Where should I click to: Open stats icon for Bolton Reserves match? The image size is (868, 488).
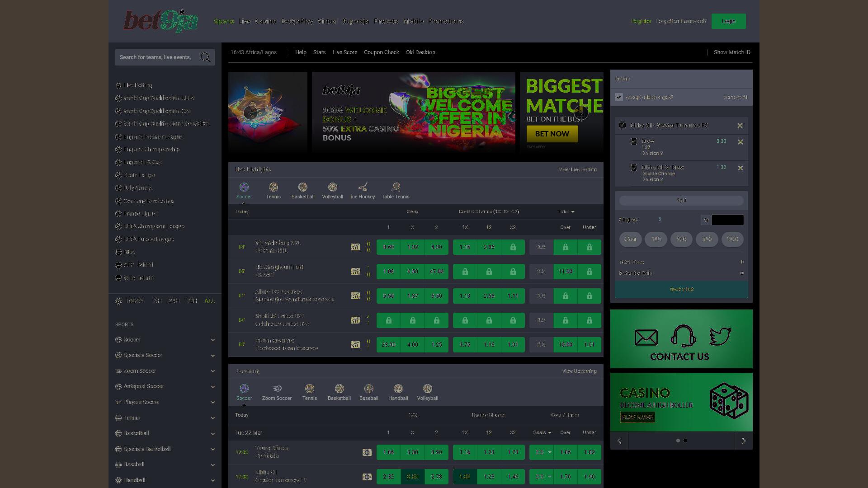pyautogui.click(x=355, y=345)
